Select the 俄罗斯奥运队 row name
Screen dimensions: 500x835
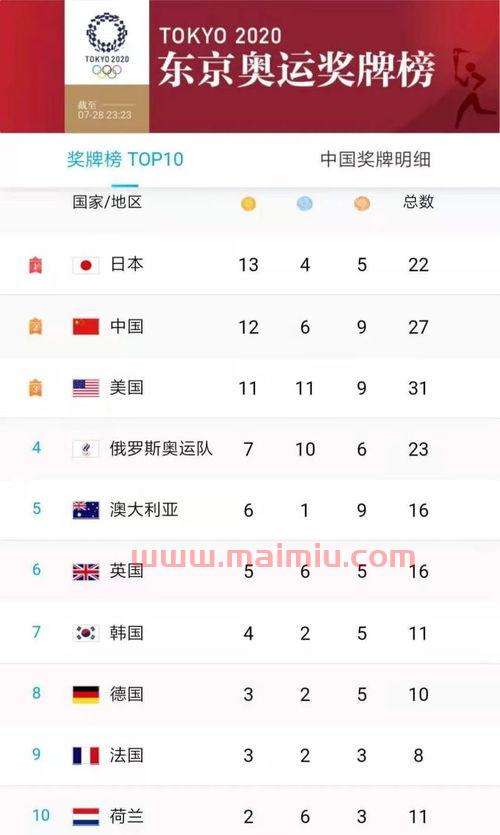(161, 448)
